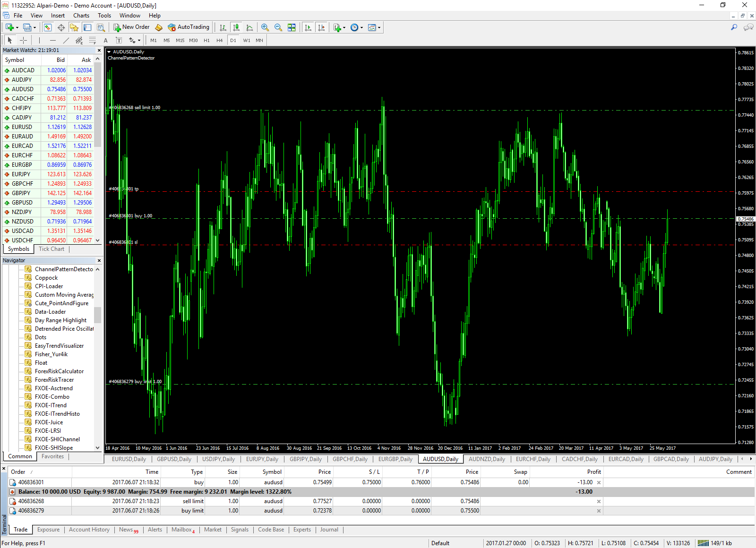The height and width of the screenshot is (548, 756).
Task: Toggle the Data Window crosshair-circle icon
Action: 61,27
